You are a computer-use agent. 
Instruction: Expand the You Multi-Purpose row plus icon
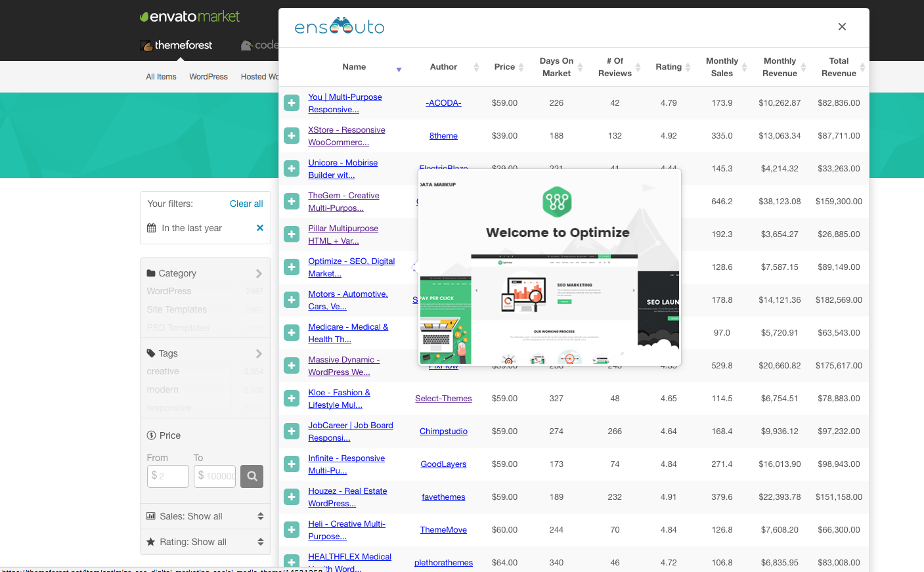coord(292,103)
